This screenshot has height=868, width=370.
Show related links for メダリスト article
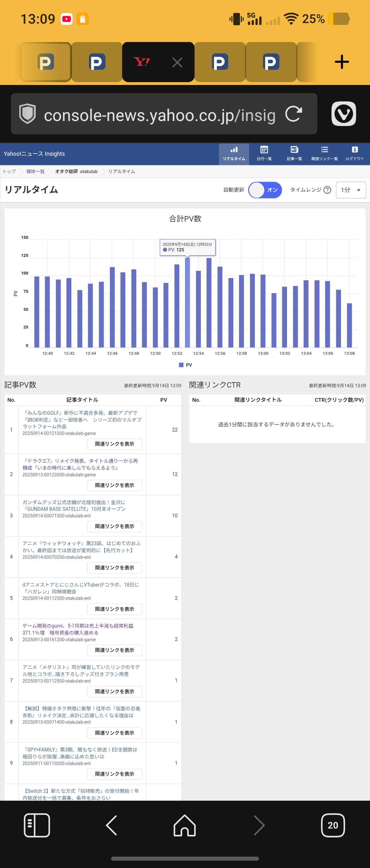pos(115,691)
